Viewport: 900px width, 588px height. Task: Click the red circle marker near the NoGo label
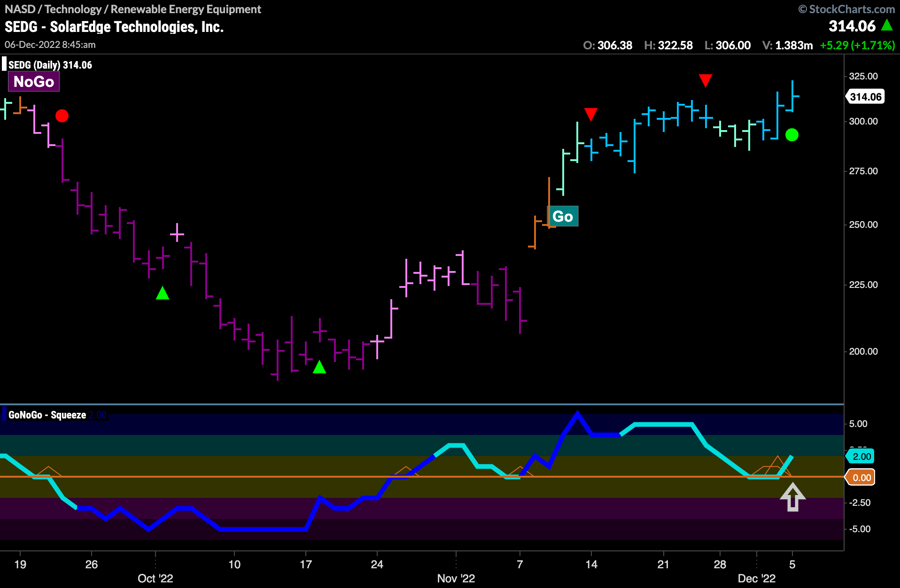click(62, 116)
